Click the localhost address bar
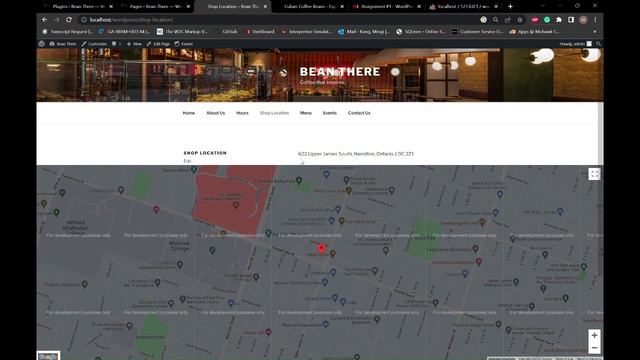The width and height of the screenshot is (640, 360). pyautogui.click(x=278, y=20)
